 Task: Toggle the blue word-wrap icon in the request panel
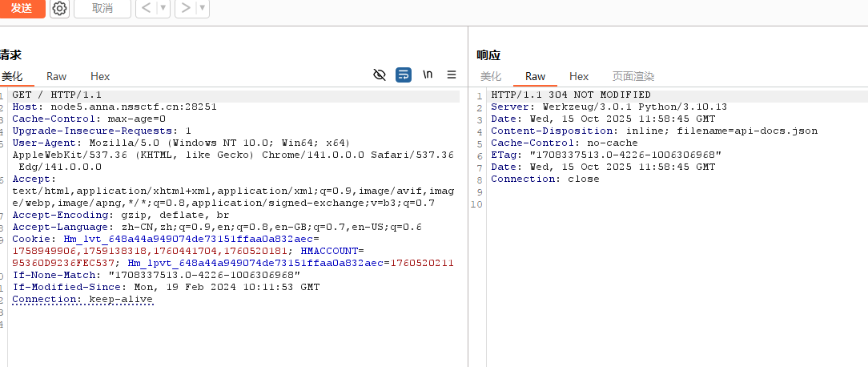click(404, 75)
